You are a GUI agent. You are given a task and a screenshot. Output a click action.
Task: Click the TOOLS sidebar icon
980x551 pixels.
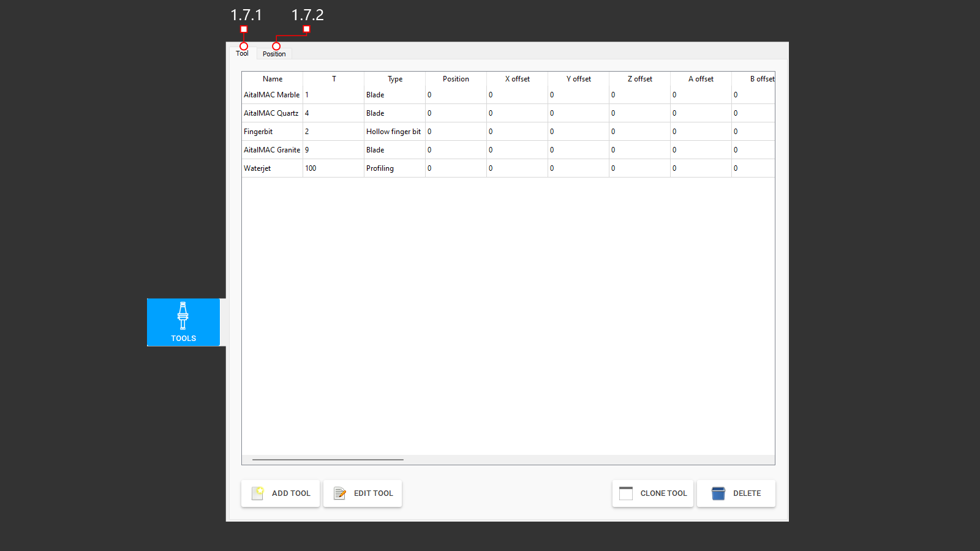tap(183, 323)
